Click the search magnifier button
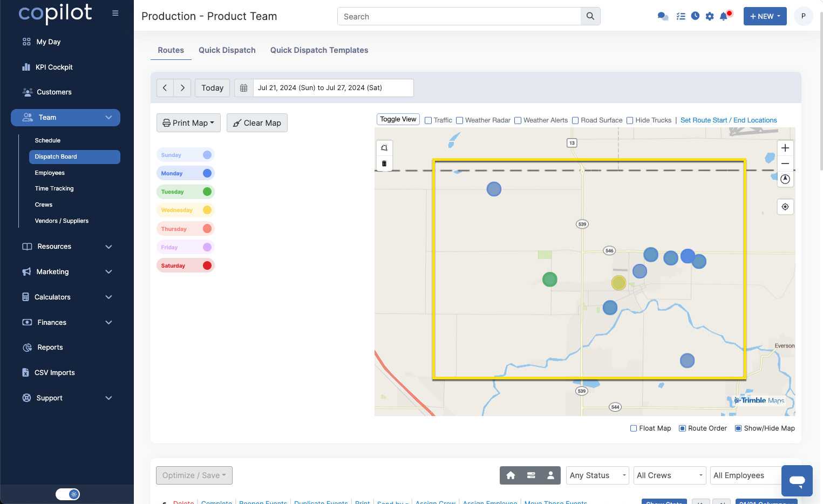 point(590,16)
